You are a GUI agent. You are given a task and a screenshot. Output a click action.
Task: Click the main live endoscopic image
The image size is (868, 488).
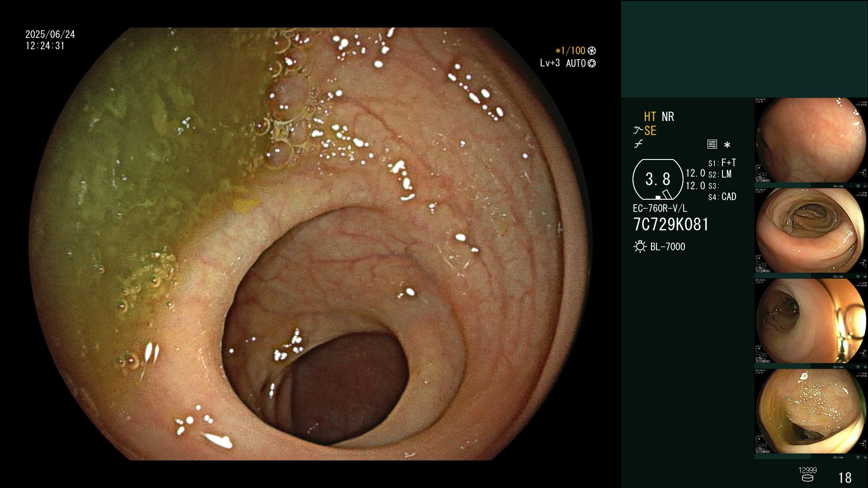[310, 244]
